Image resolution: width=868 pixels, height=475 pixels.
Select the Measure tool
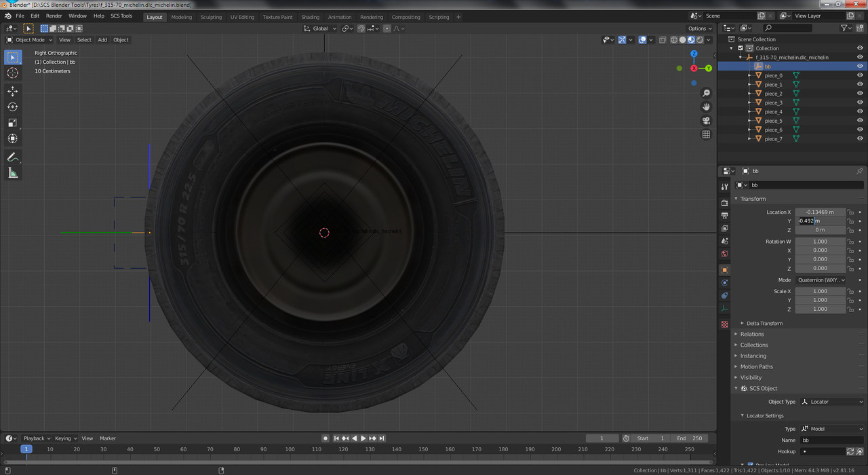pyautogui.click(x=13, y=173)
